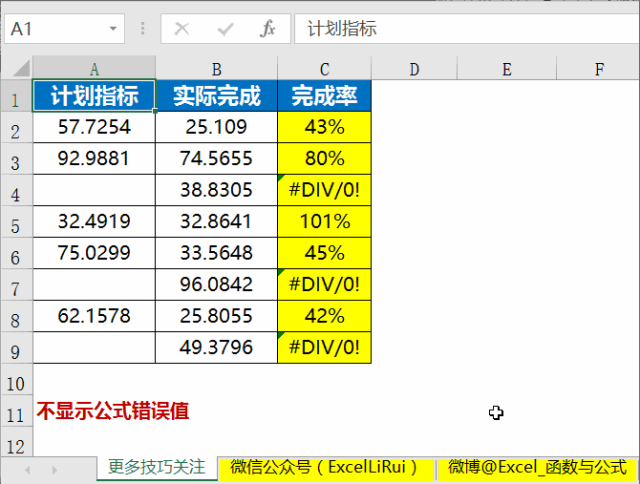Click cell with value 25.109

click(x=216, y=127)
